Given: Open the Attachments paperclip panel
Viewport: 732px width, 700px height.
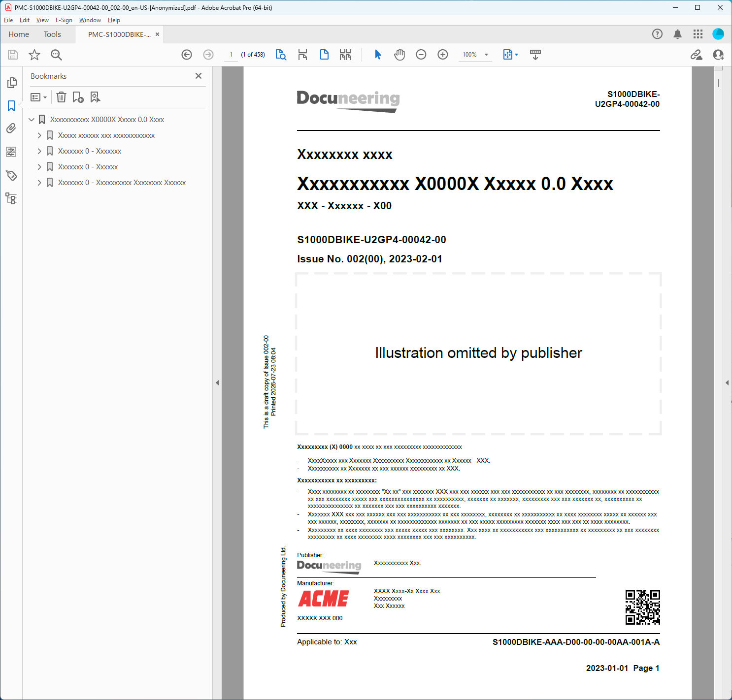Looking at the screenshot, I should pos(11,128).
